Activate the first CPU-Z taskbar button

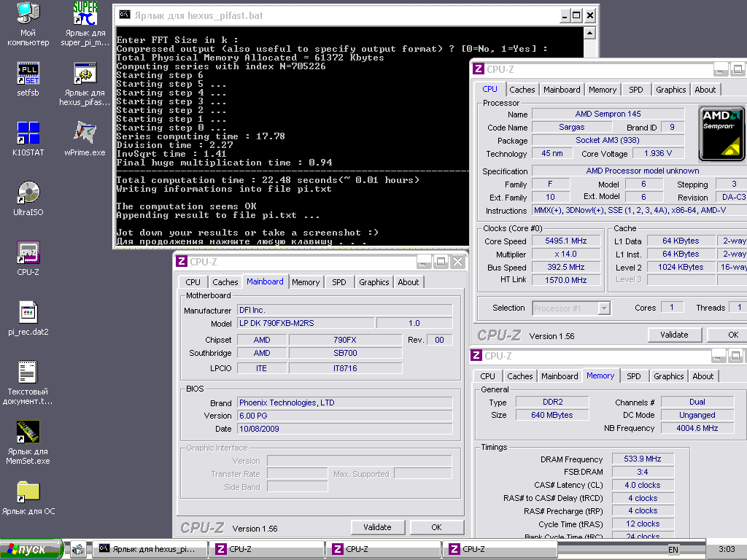pyautogui.click(x=266, y=549)
